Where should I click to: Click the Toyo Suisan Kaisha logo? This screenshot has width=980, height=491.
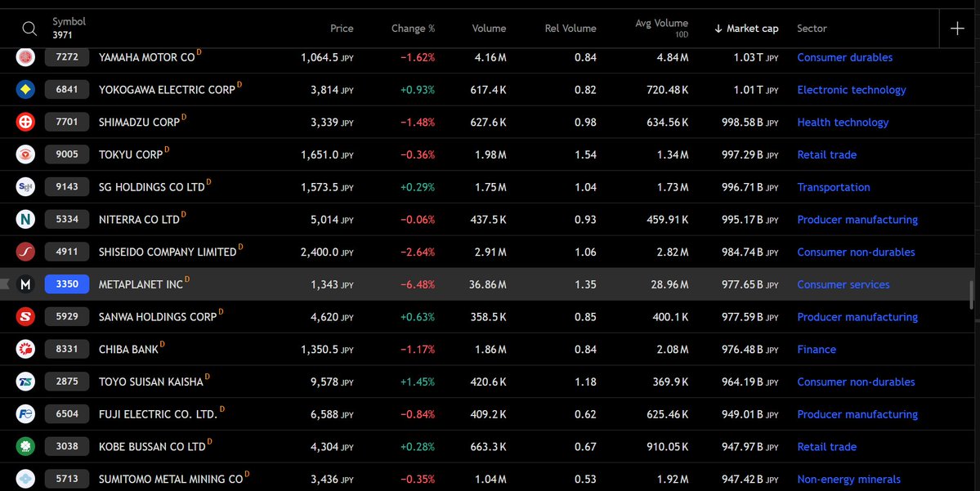(x=25, y=382)
